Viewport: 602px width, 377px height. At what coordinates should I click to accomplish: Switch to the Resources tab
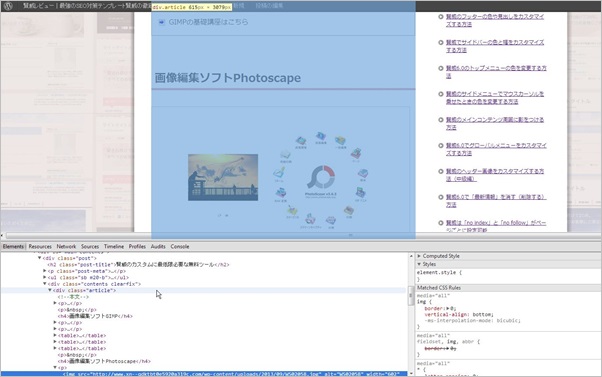point(40,246)
